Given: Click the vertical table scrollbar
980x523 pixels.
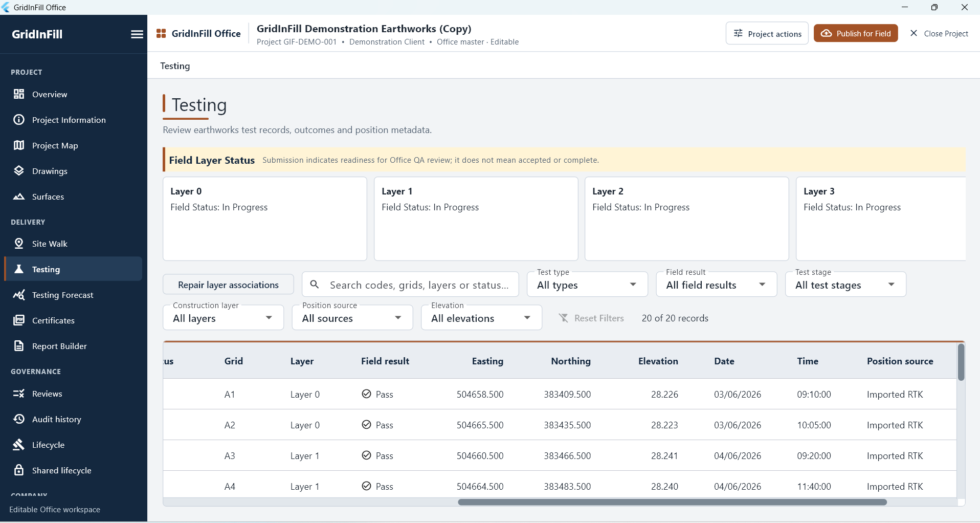Looking at the screenshot, I should point(961,362).
